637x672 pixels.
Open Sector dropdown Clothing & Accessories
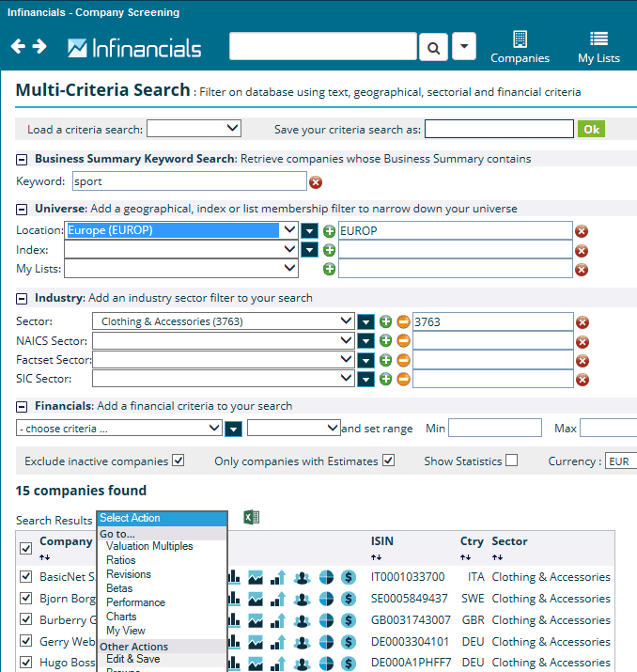click(224, 321)
